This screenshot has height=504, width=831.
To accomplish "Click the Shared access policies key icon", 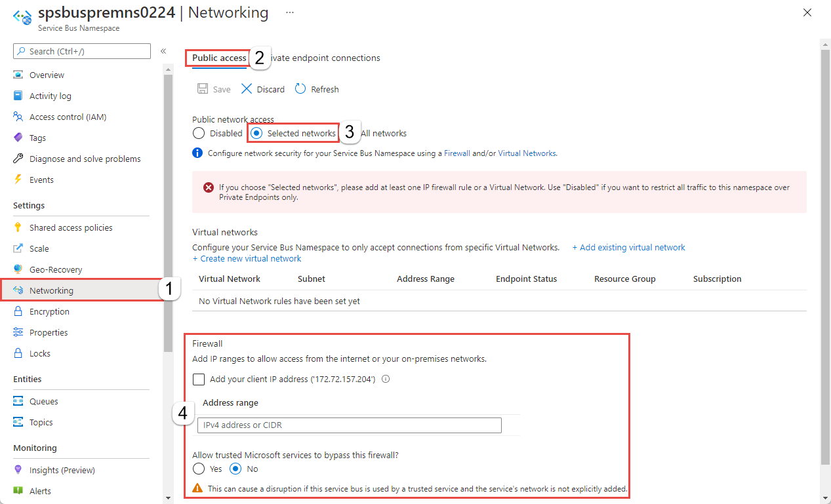I will [x=18, y=227].
